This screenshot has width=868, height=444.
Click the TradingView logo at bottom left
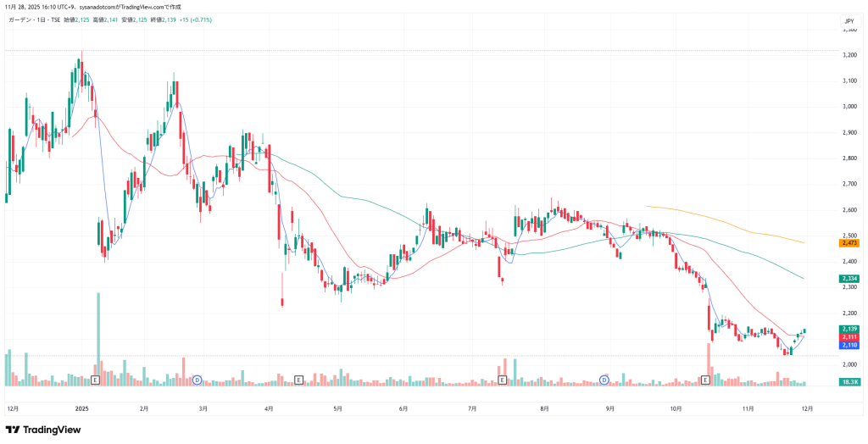(43, 430)
